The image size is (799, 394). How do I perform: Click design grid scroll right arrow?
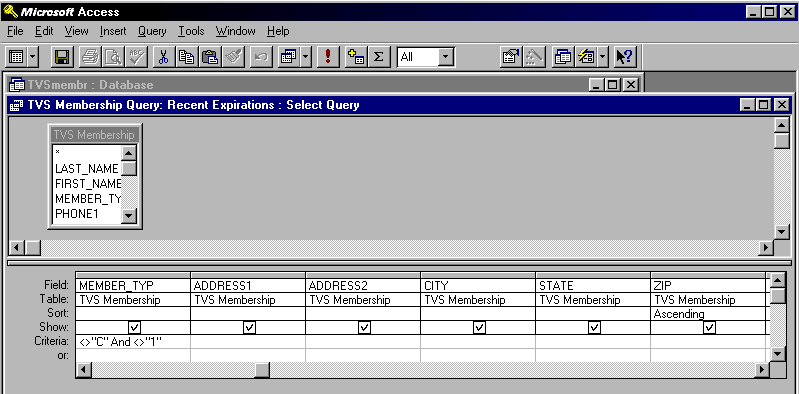pyautogui.click(x=763, y=370)
